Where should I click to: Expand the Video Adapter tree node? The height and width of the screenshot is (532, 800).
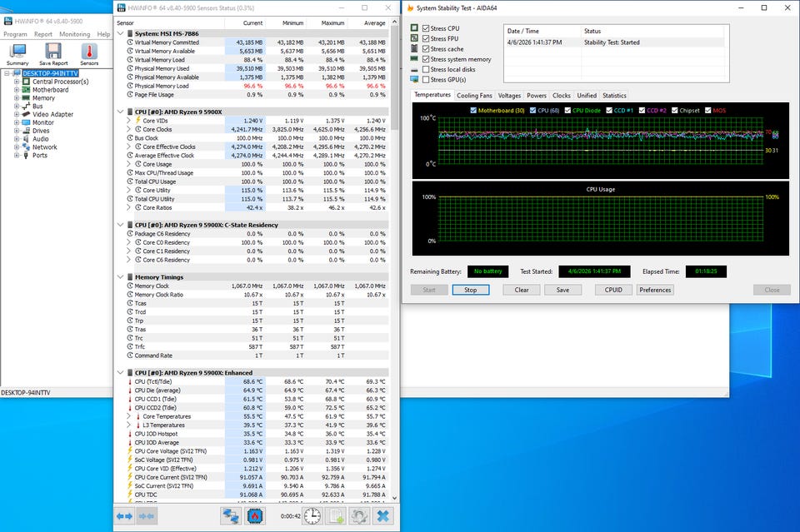17,114
